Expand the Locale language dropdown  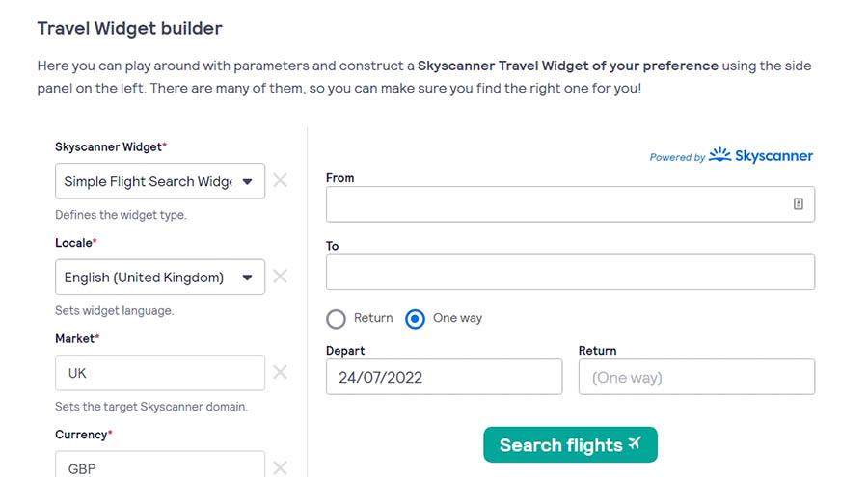coord(160,278)
